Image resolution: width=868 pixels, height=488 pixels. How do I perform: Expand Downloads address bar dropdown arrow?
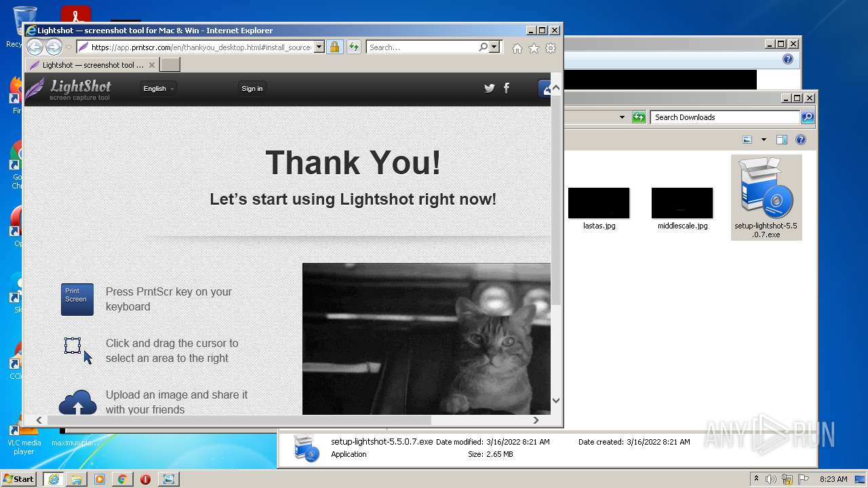pyautogui.click(x=622, y=117)
